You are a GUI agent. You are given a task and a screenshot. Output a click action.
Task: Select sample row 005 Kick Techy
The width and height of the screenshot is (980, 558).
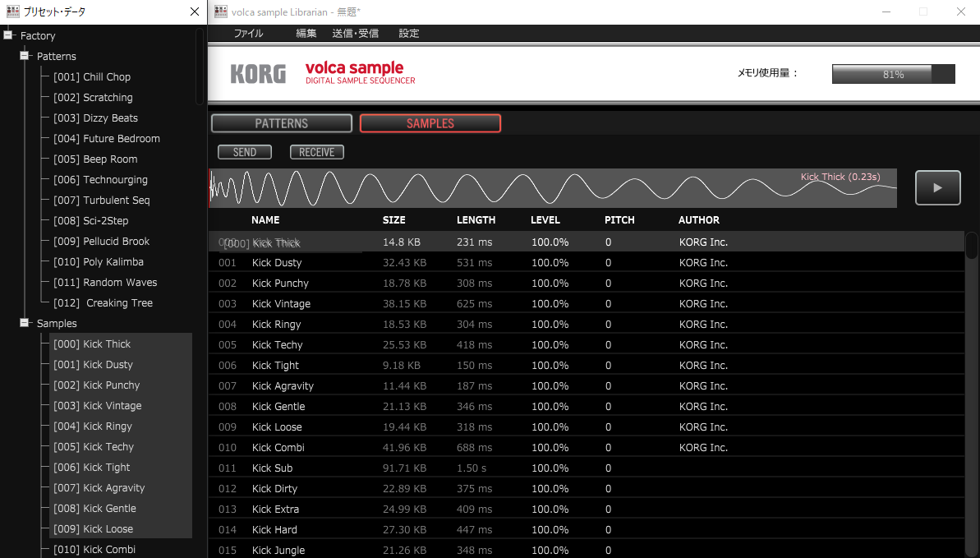click(x=587, y=344)
